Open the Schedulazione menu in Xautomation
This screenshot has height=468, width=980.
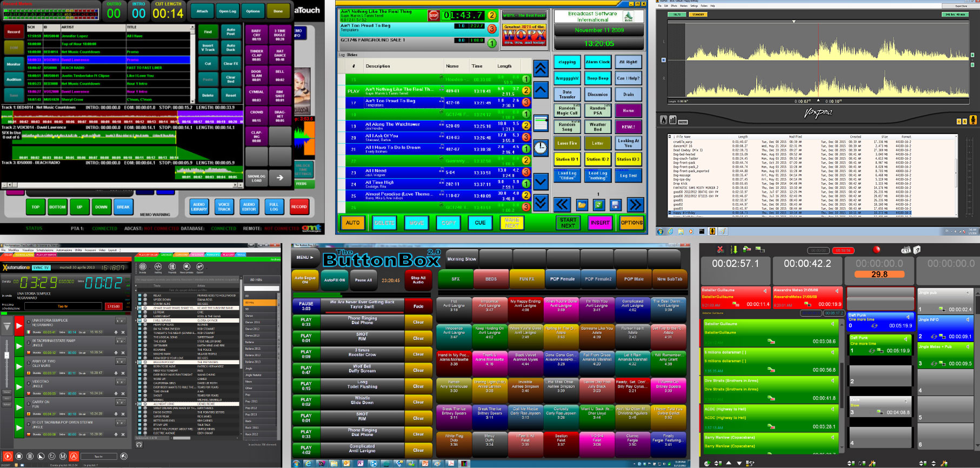(45, 250)
